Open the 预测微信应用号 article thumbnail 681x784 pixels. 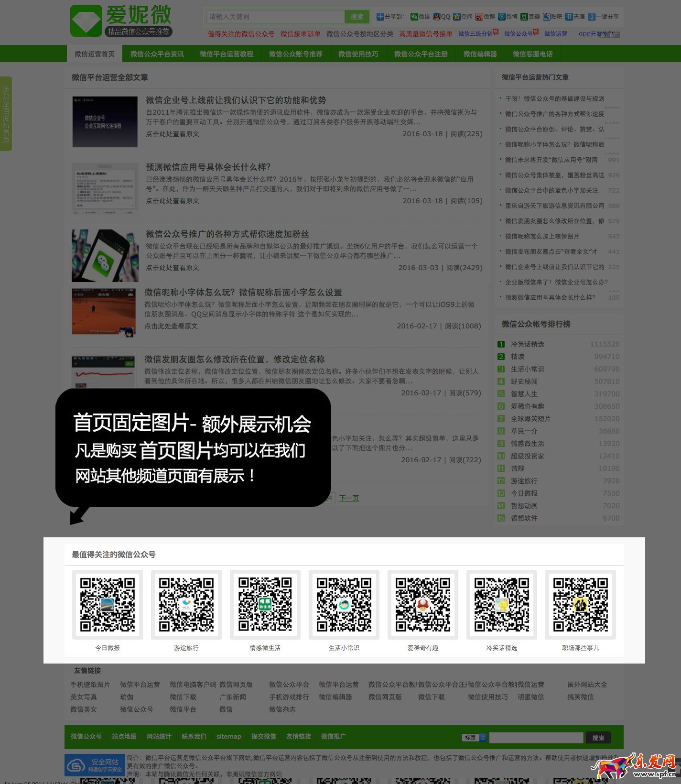point(105,188)
